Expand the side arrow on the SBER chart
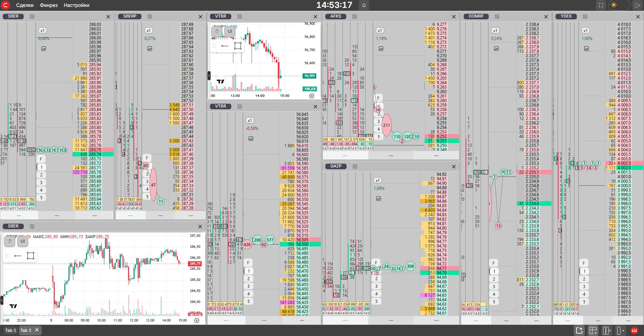The width and height of the screenshot is (644, 336). click(2, 301)
